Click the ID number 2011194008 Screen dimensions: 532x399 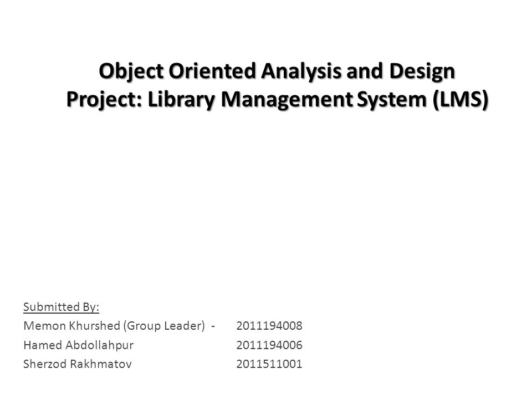pos(269,326)
